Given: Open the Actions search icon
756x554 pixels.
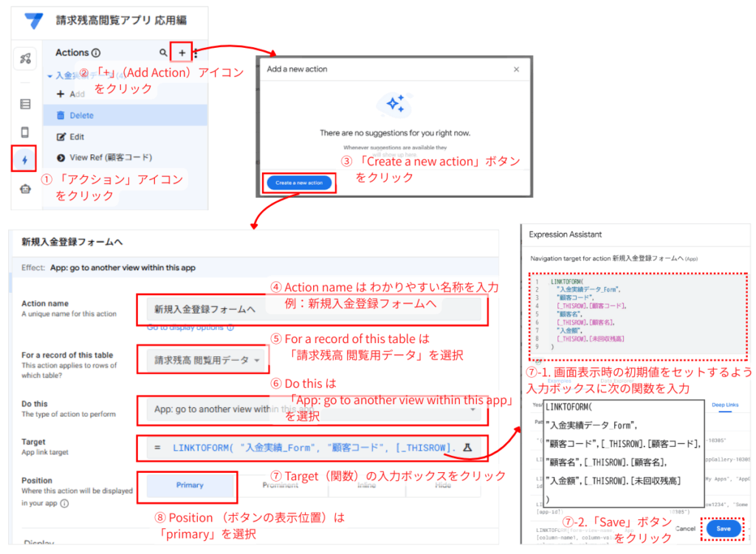Looking at the screenshot, I should 165,52.
